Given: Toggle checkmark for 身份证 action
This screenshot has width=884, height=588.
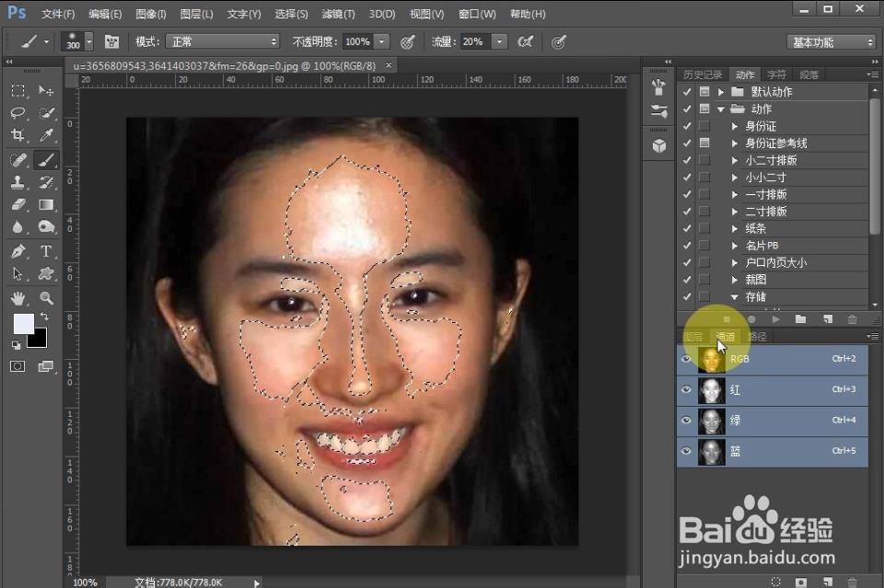Looking at the screenshot, I should coord(687,126).
